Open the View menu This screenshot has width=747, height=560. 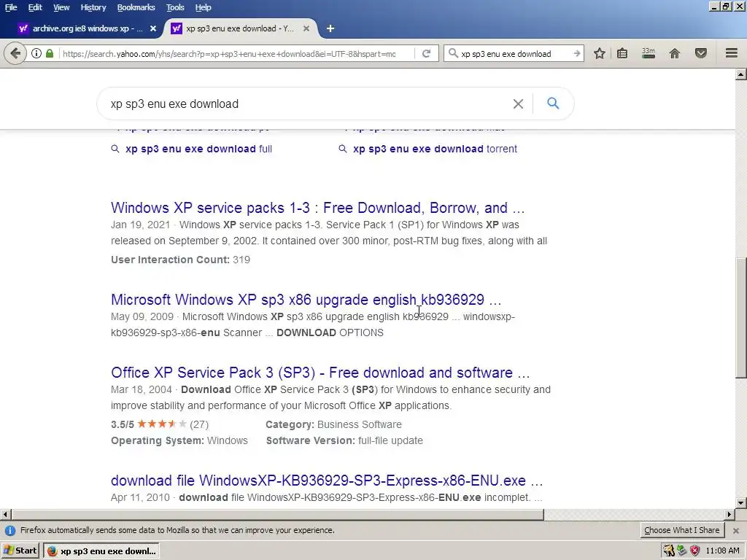coord(61,7)
